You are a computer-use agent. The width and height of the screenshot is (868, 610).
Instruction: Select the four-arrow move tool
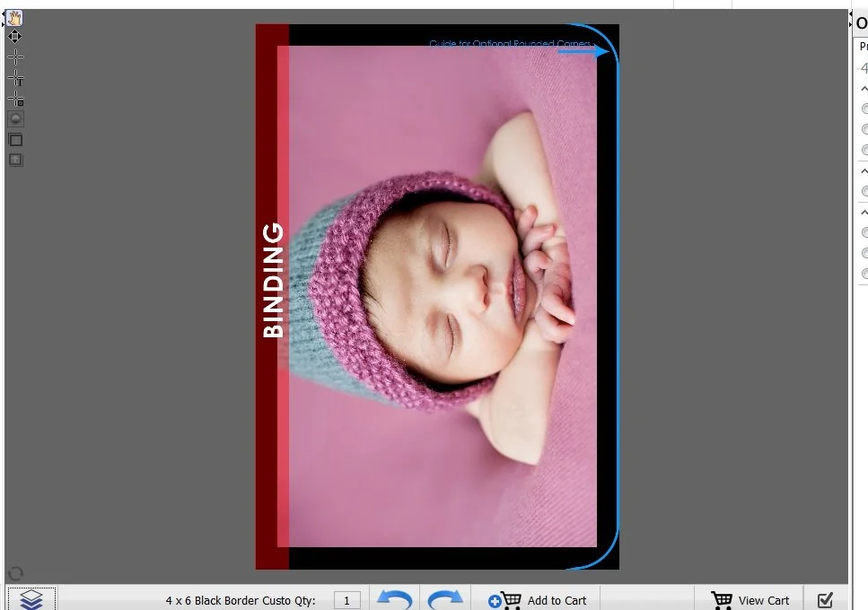[x=15, y=37]
